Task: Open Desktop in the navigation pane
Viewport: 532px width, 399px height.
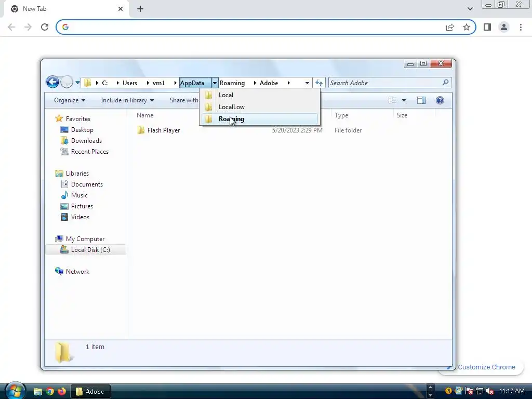Action: tap(82, 129)
